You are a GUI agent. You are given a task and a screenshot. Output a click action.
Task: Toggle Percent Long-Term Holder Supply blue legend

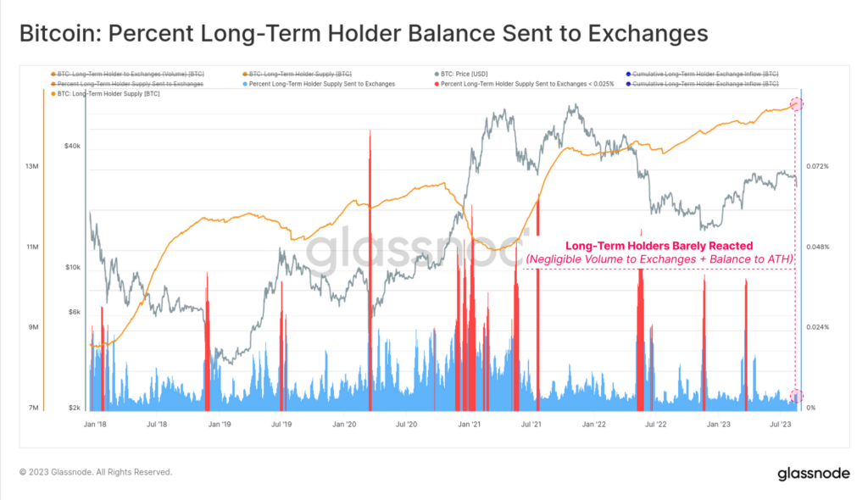[319, 84]
